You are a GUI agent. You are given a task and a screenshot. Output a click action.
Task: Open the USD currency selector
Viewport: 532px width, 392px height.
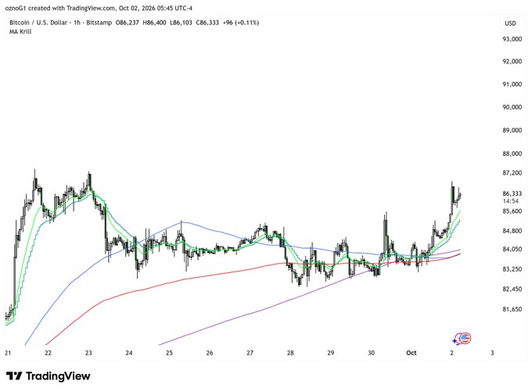(510, 23)
